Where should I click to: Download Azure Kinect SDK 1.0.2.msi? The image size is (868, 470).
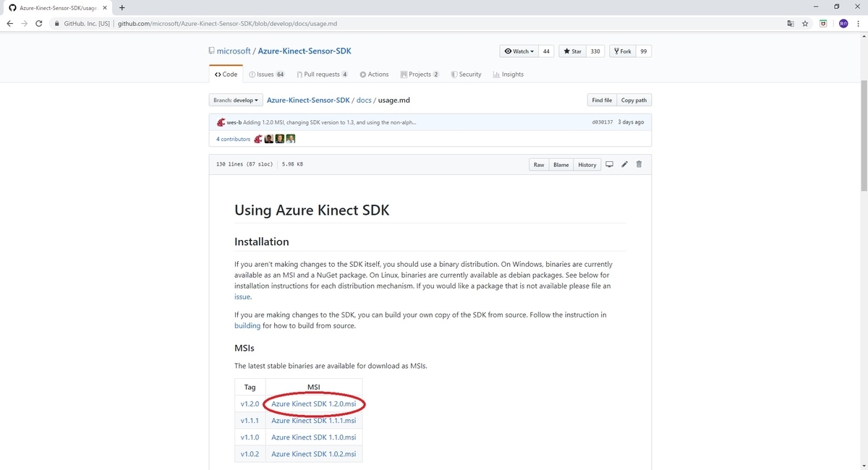click(314, 453)
